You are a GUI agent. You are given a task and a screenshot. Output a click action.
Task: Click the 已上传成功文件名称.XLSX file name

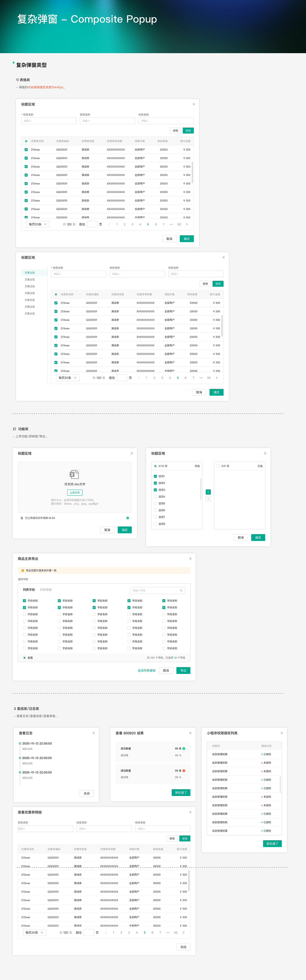pyautogui.click(x=40, y=518)
